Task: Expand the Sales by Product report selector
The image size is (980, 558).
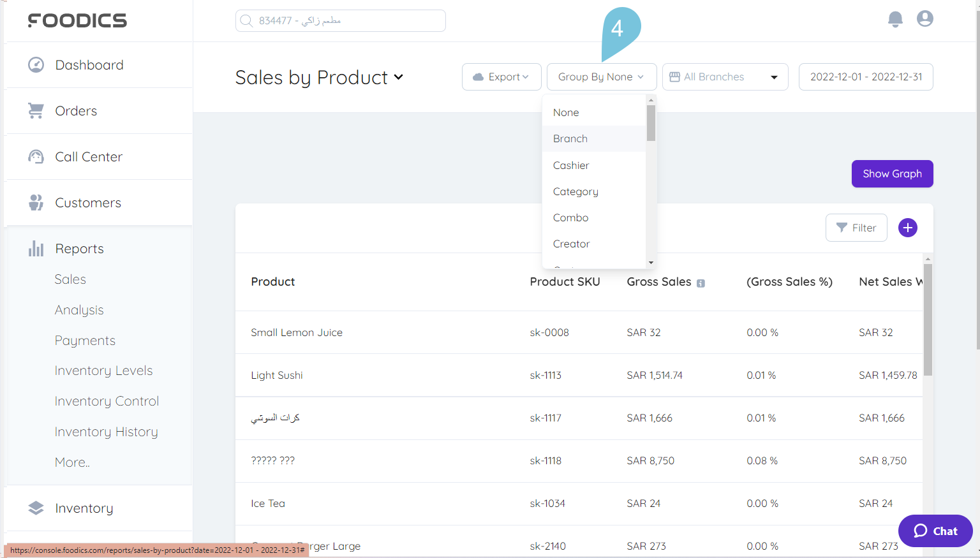Action: click(x=319, y=77)
